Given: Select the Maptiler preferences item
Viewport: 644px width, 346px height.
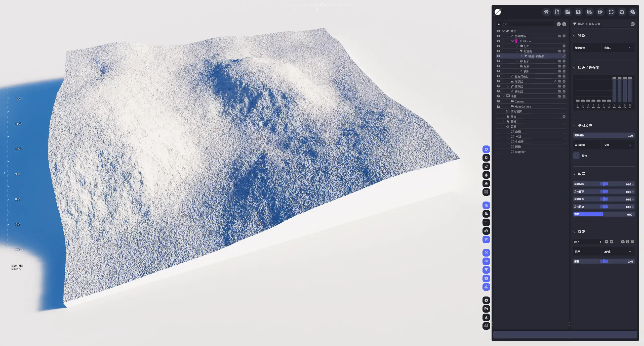Looking at the screenshot, I should (x=520, y=152).
